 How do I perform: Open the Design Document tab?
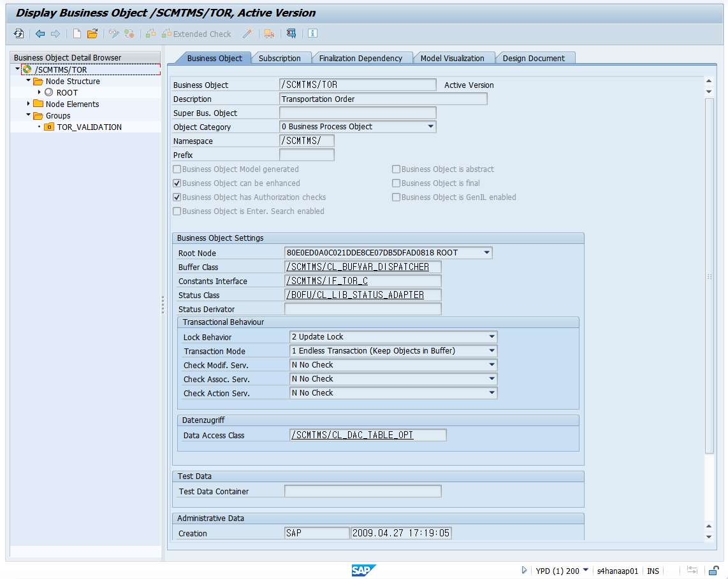534,58
